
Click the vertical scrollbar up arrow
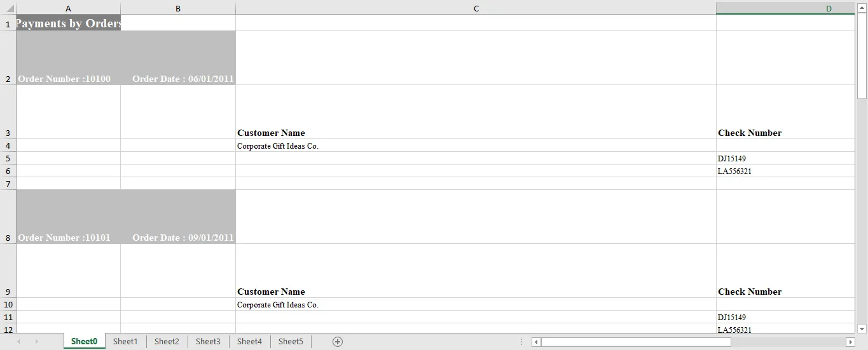[x=862, y=8]
